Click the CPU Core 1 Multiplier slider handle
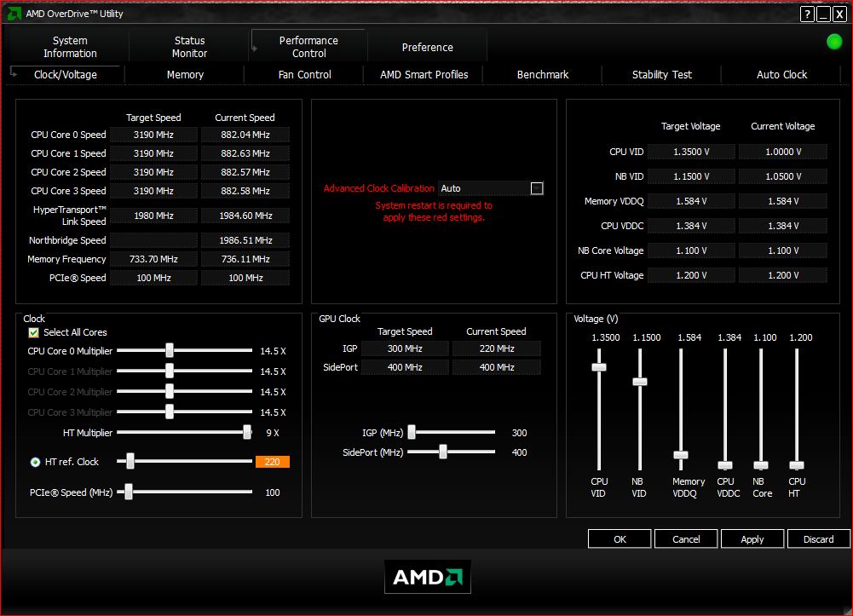This screenshot has height=616, width=853. click(170, 371)
